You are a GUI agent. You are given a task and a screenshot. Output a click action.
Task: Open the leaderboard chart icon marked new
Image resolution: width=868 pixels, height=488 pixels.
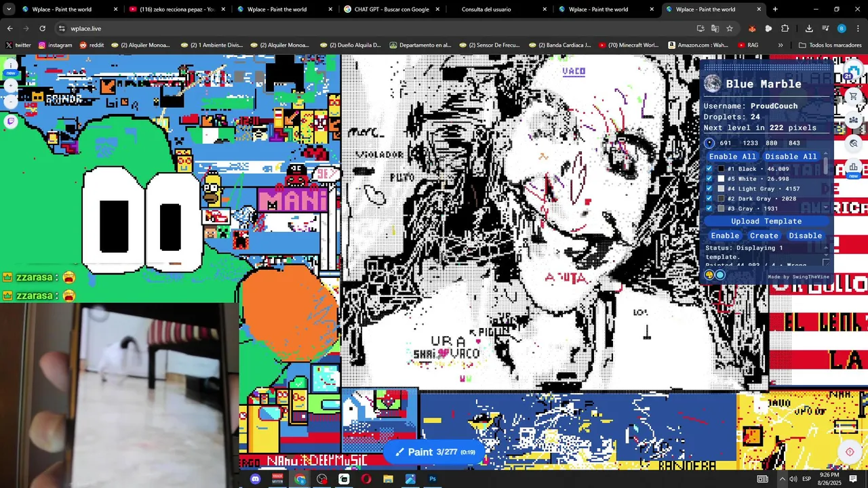(854, 167)
